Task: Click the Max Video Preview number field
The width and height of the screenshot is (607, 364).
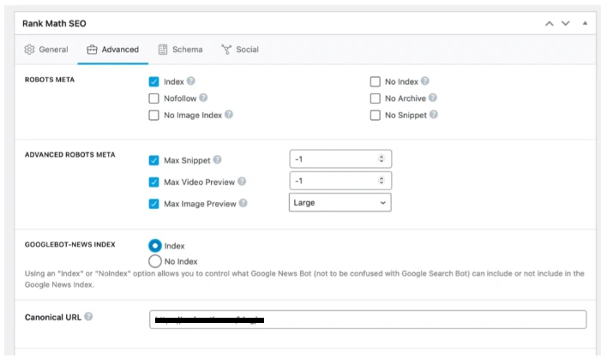Action: 340,181
